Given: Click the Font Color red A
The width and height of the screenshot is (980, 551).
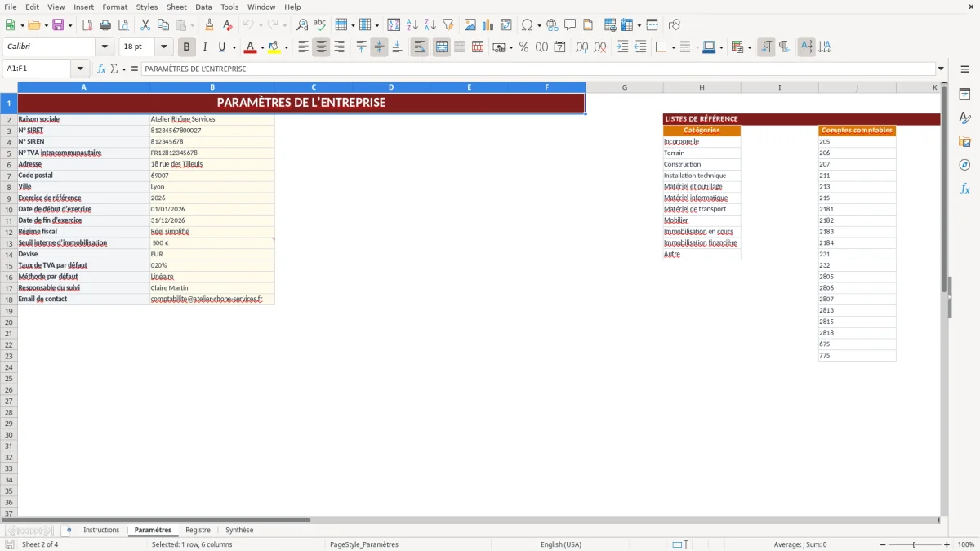Looking at the screenshot, I should click(250, 47).
